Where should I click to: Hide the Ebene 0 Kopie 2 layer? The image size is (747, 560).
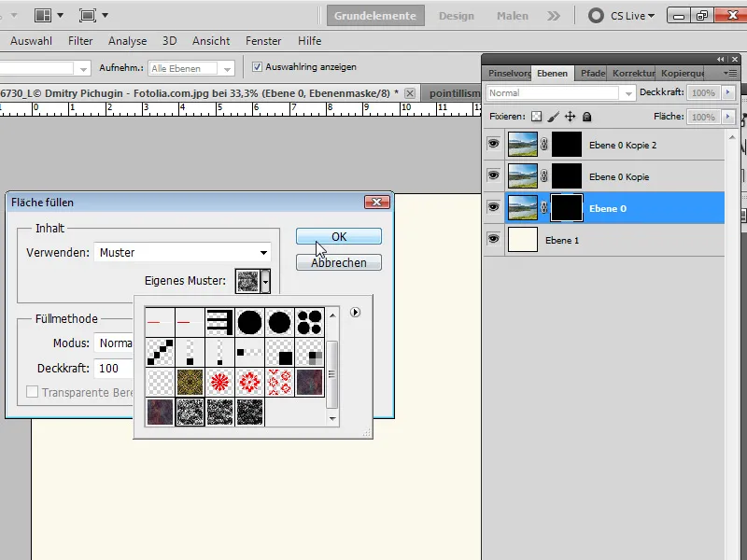[493, 145]
